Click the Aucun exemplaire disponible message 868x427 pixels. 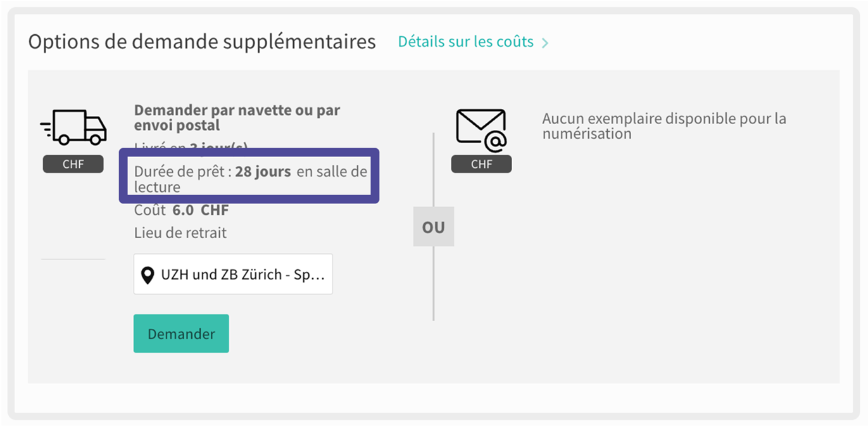(x=664, y=125)
